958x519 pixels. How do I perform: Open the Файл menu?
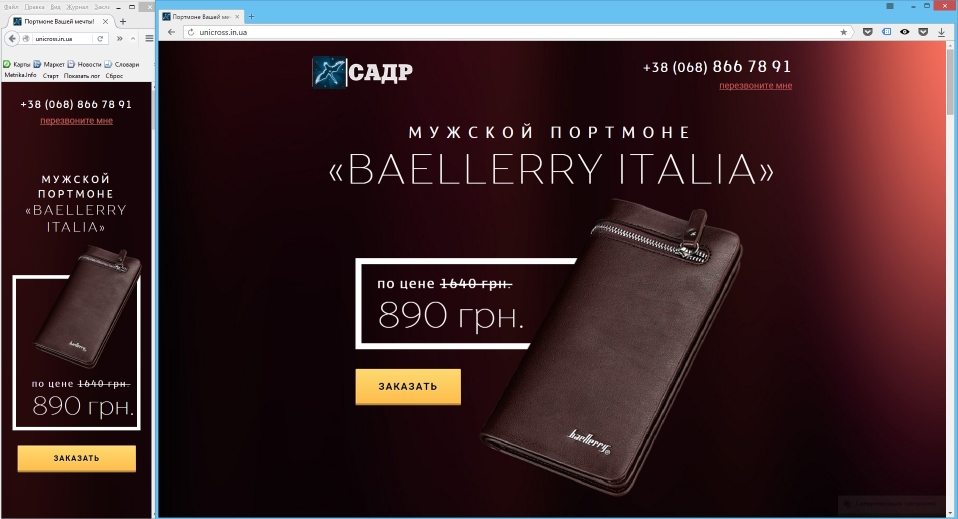[x=10, y=7]
